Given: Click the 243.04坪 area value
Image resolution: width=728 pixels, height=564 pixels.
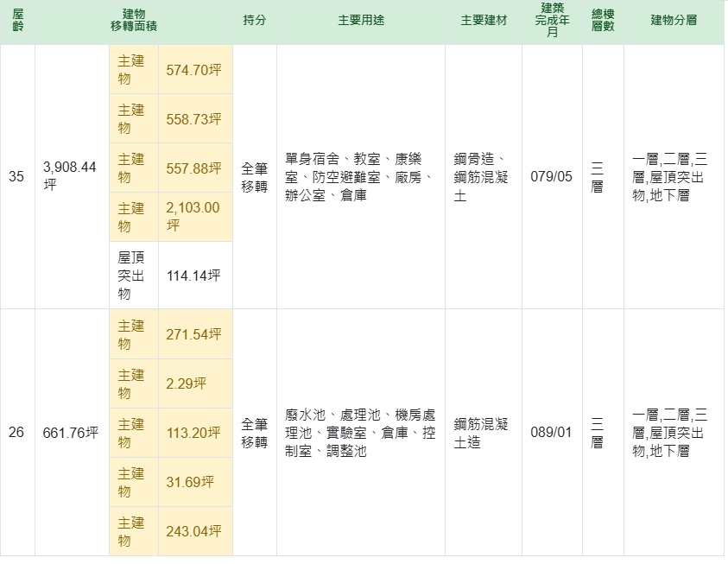Looking at the screenshot, I should pos(194,531).
